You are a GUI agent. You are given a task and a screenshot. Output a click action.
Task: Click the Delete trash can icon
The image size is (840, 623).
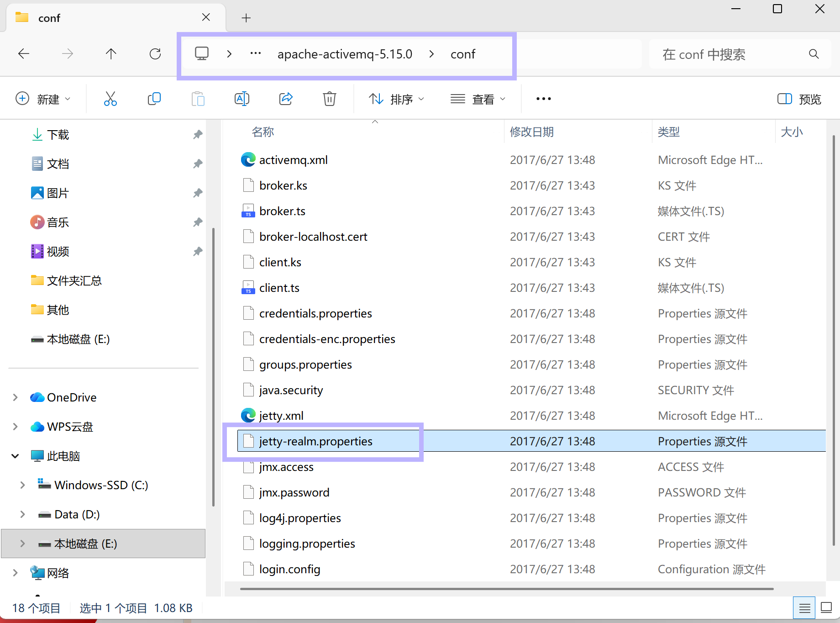330,99
